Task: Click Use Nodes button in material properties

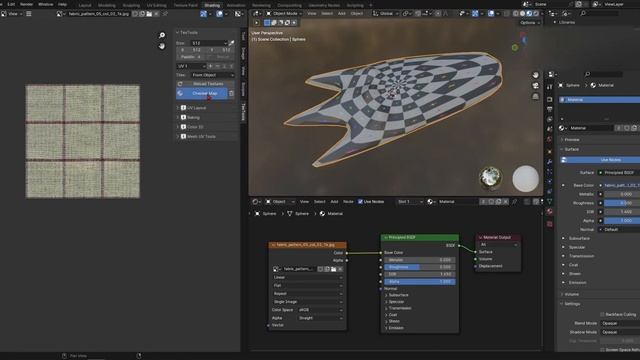Action: click(x=601, y=160)
